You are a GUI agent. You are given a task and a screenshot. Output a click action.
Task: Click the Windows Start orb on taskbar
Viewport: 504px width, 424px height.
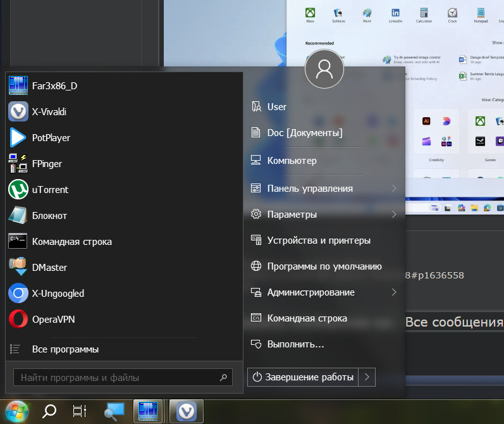16,411
